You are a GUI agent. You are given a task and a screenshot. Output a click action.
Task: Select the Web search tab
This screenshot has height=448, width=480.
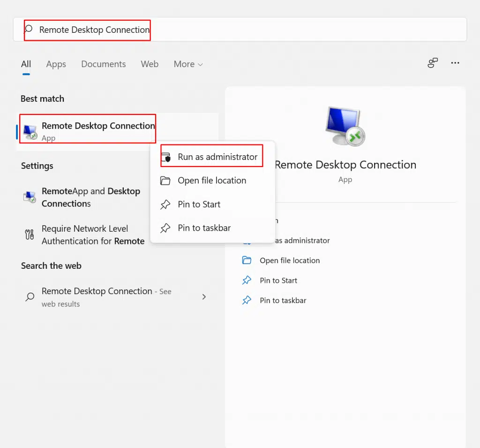[150, 64]
